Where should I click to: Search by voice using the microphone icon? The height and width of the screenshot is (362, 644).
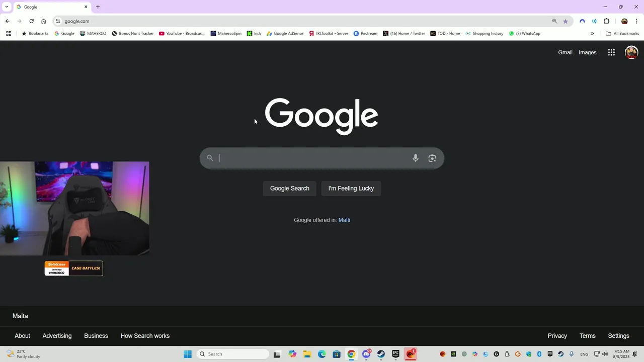(416, 158)
